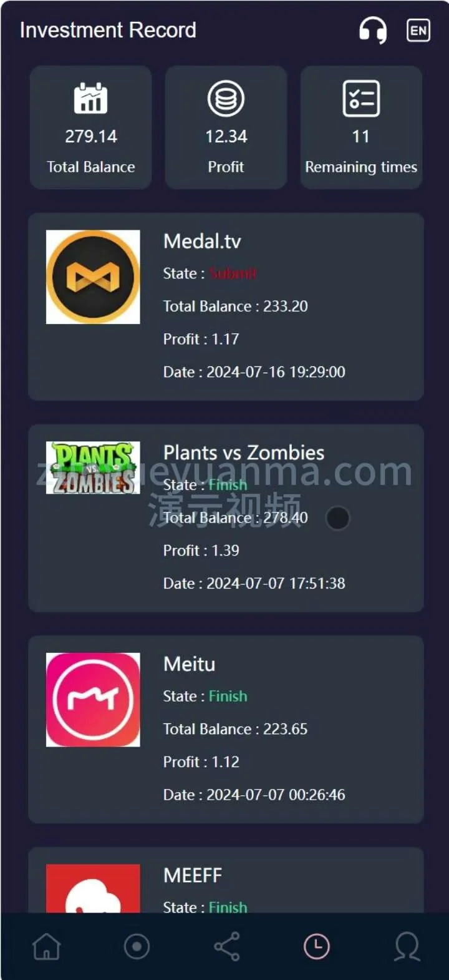Open the MEEFF app logo
The image size is (449, 980).
(93, 888)
